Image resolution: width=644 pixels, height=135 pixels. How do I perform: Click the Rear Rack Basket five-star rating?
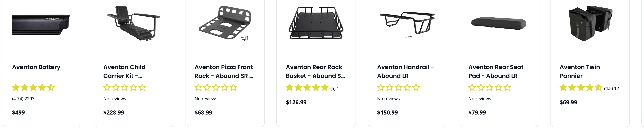307,88
